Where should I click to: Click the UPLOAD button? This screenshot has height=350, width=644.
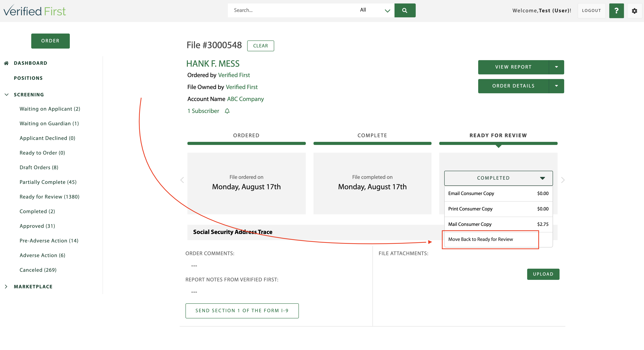tap(543, 274)
